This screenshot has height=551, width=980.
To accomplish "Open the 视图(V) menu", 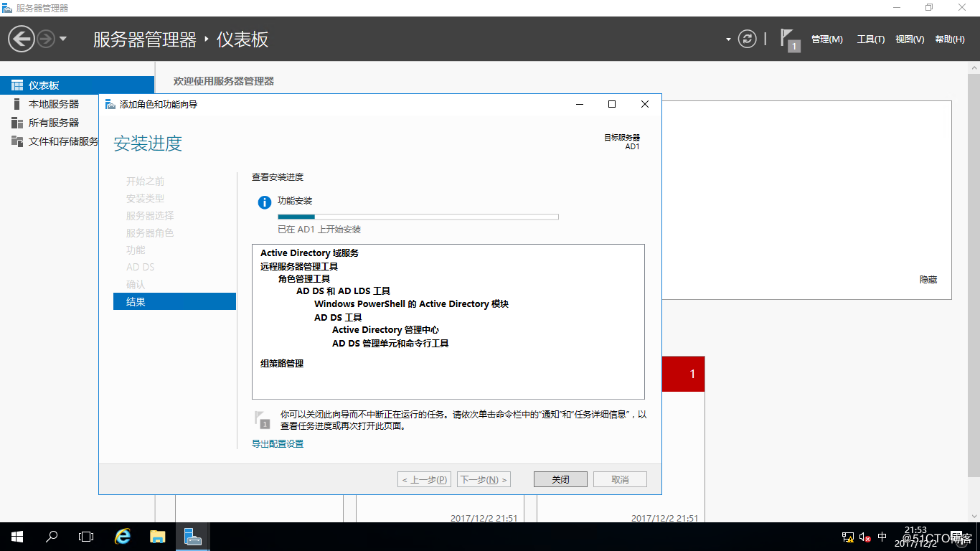I will pos(910,39).
